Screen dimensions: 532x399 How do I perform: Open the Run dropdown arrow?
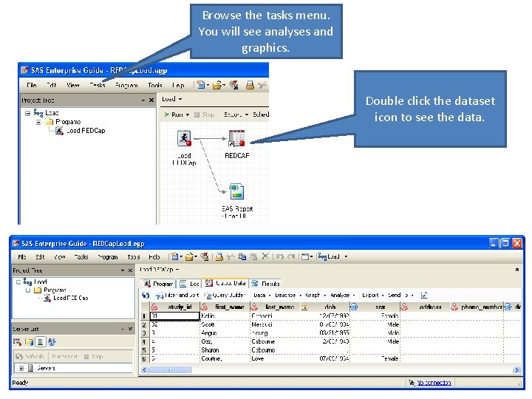click(x=187, y=115)
